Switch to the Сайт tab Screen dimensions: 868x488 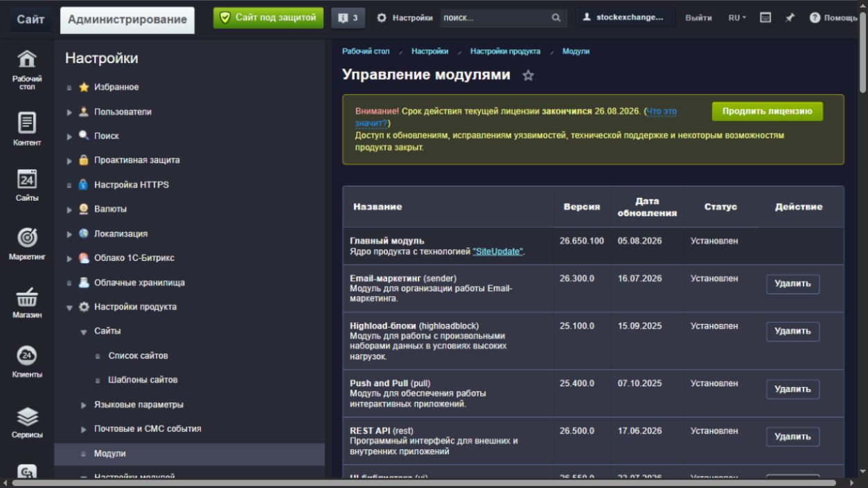[30, 19]
